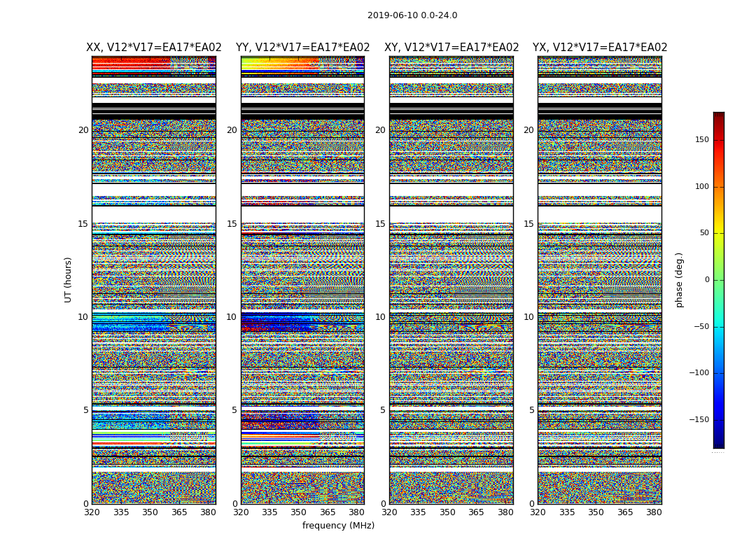Image resolution: width=735 pixels, height=560 pixels.
Task: Click the 'YX, V12*V17=EA17*EA02' subplot title
Action: point(600,48)
